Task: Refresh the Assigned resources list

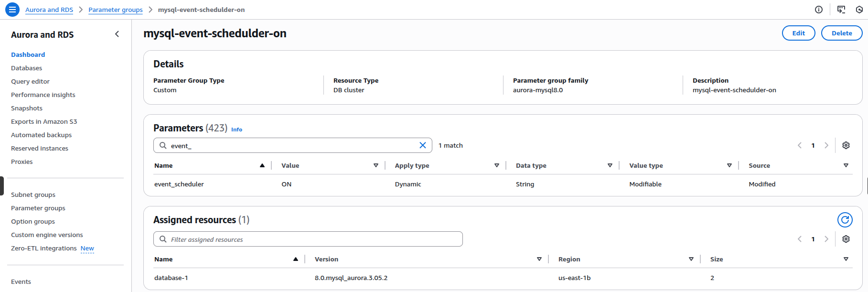Action: pos(845,220)
